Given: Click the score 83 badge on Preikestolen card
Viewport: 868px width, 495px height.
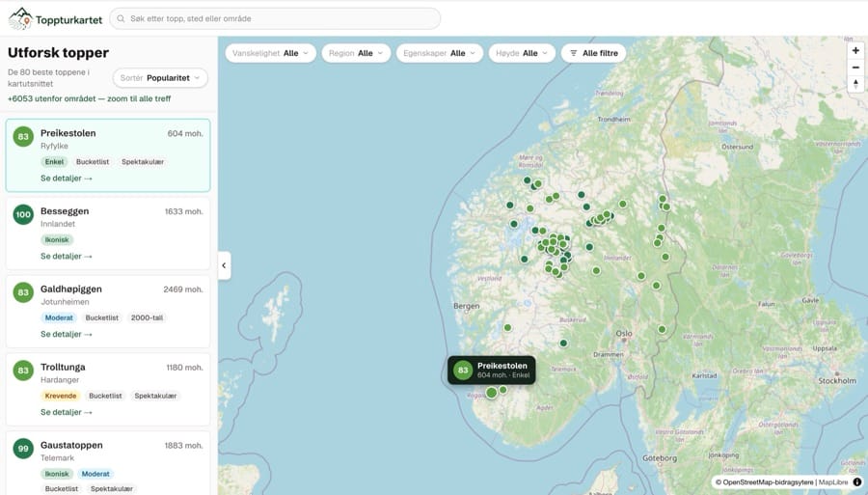Looking at the screenshot, I should (x=23, y=137).
